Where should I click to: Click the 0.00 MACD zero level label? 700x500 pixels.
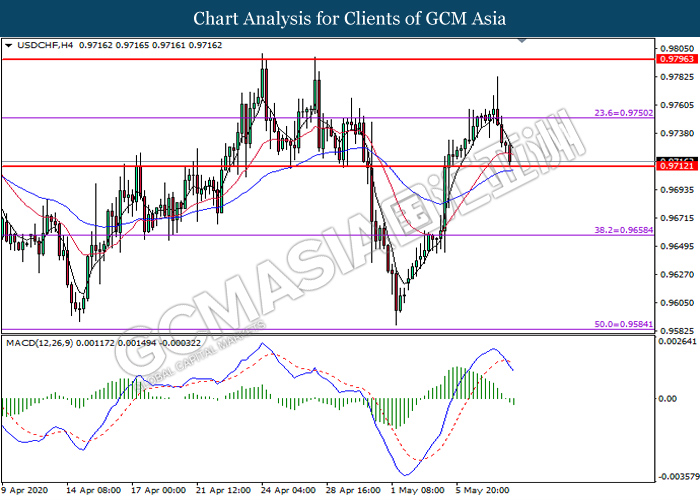click(668, 399)
